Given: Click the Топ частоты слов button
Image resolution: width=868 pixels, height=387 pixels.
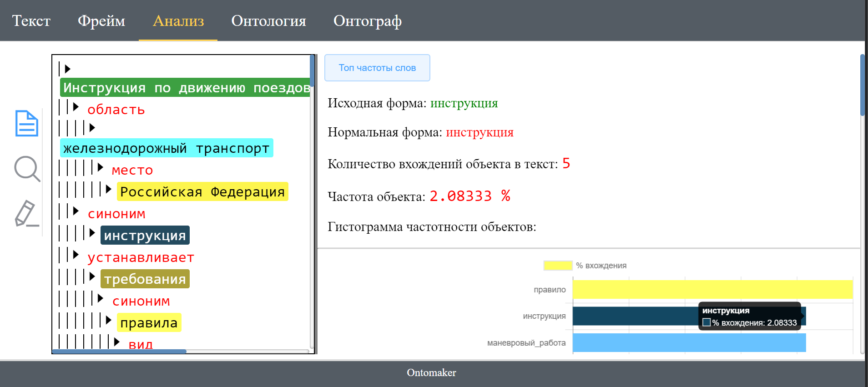Looking at the screenshot, I should [377, 68].
